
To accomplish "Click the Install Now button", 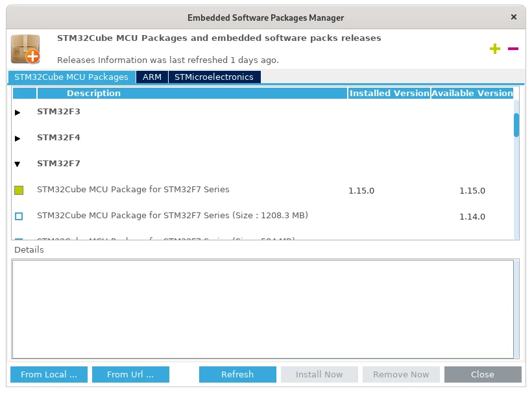I will [319, 374].
